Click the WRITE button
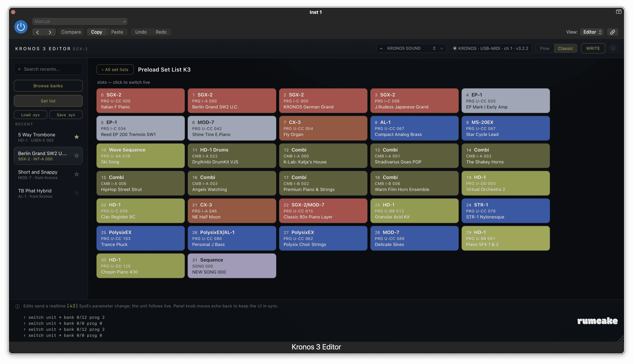Screen dimensions: 633x364 [x=593, y=48]
